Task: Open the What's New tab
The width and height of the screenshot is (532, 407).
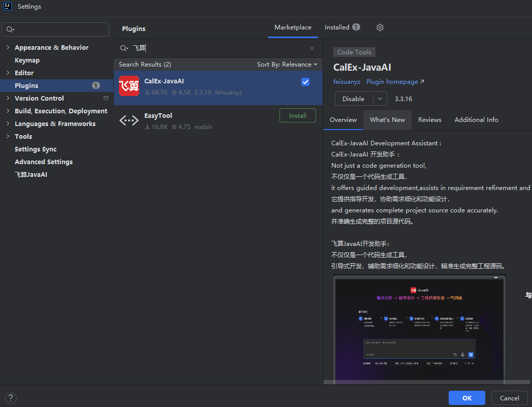Action: click(x=388, y=120)
